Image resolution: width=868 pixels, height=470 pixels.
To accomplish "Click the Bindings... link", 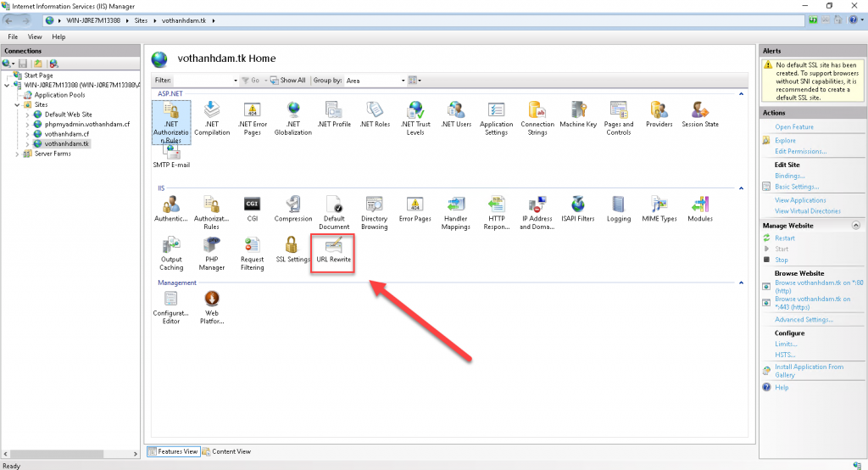I will click(789, 176).
